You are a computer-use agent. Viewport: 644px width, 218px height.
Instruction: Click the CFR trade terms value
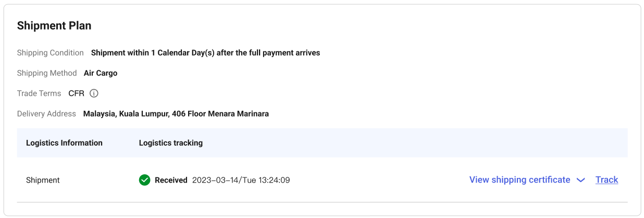point(76,94)
